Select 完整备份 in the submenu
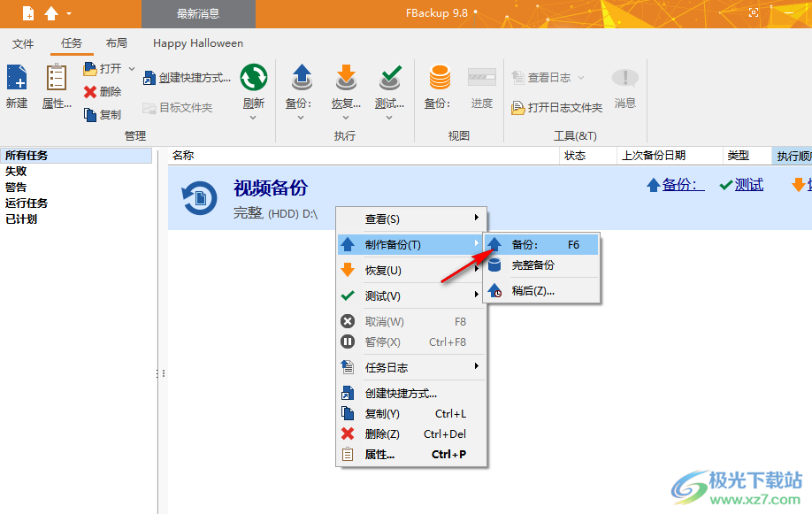The height and width of the screenshot is (514, 812). coord(541,265)
